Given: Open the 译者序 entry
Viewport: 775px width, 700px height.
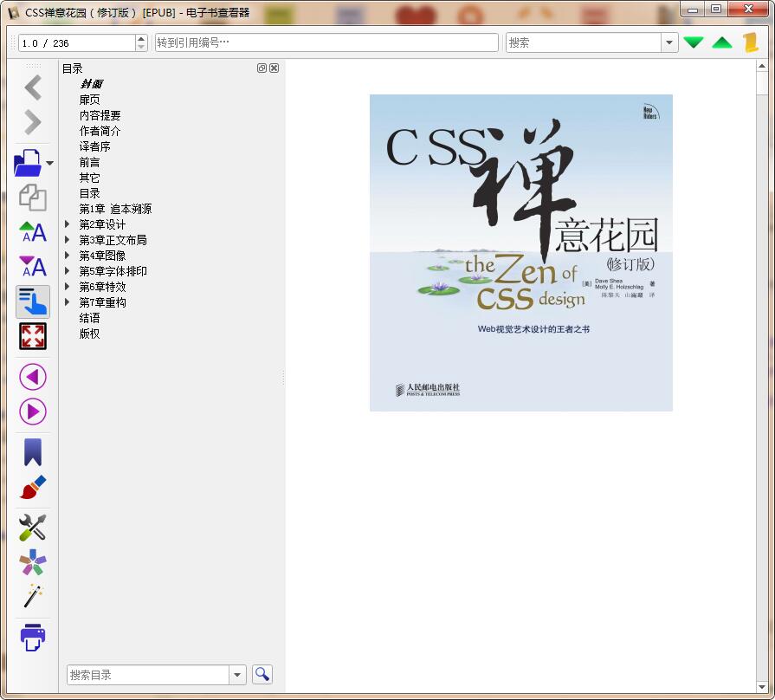Looking at the screenshot, I should pos(95,146).
